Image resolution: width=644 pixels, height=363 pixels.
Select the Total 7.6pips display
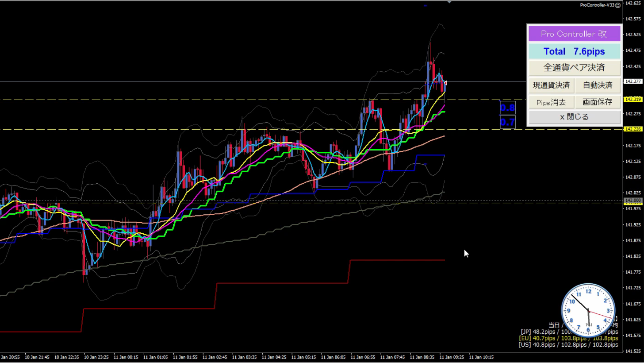[x=574, y=51]
